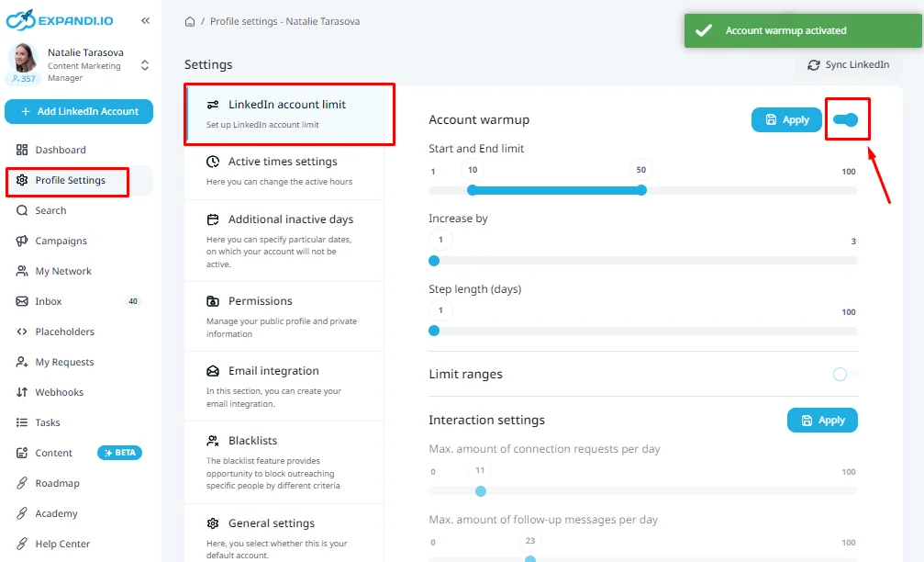Click the folder-lock icon beside Permissions
This screenshot has height=562, width=924.
[x=213, y=301]
